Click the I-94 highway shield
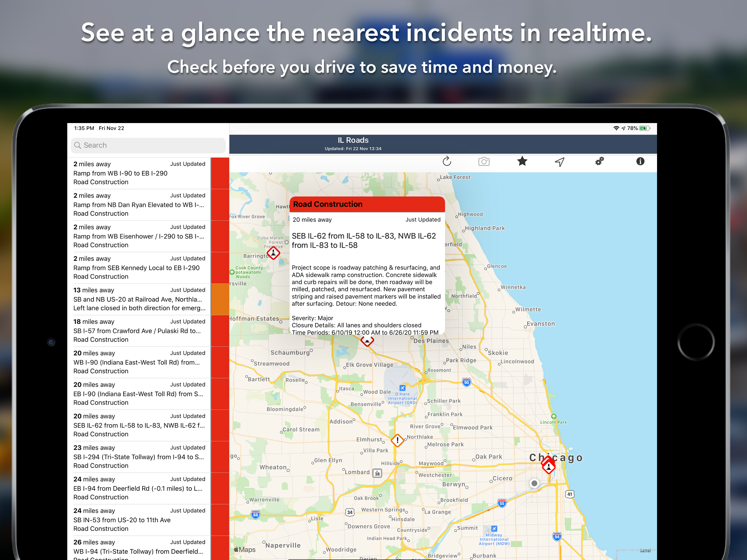Image resolution: width=747 pixels, height=560 pixels. [x=557, y=537]
